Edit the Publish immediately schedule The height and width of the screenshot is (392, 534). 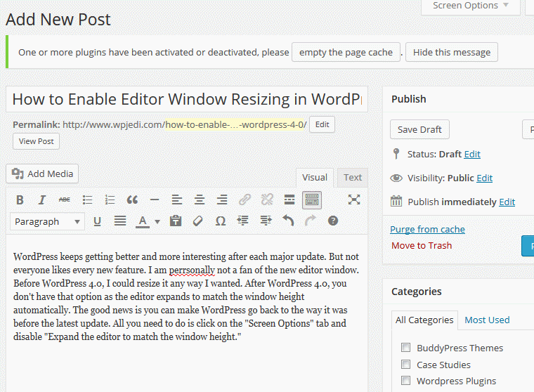(507, 202)
